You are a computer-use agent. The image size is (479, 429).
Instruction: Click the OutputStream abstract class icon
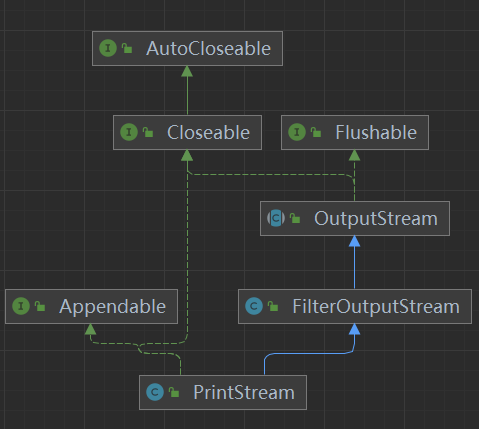click(x=276, y=218)
